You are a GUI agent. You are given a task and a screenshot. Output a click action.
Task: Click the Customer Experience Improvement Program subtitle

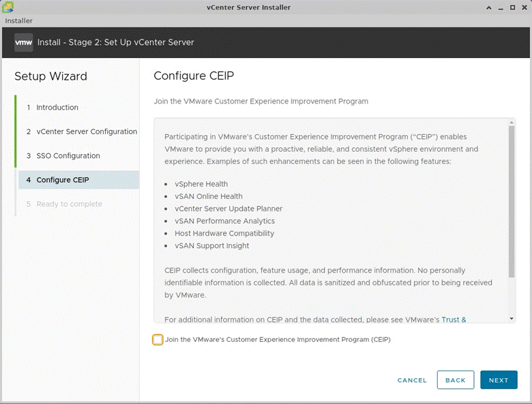click(261, 102)
